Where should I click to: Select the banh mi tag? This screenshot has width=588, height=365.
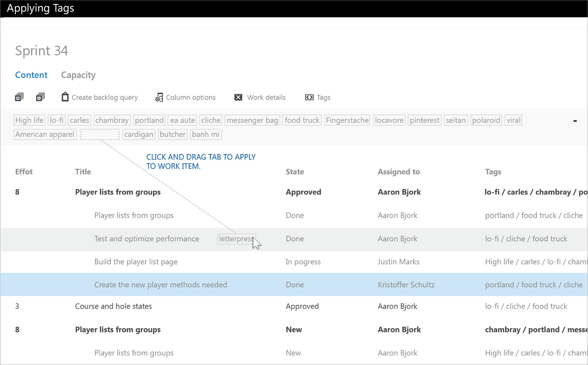coord(206,134)
